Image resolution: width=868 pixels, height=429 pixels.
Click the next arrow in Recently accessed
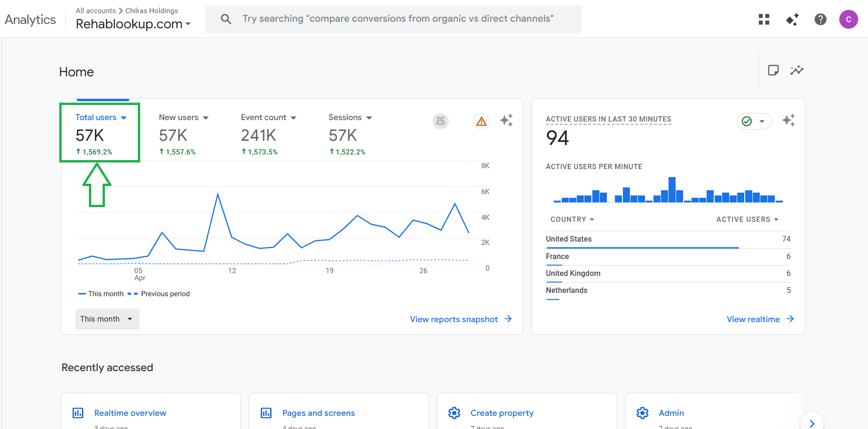tap(812, 423)
